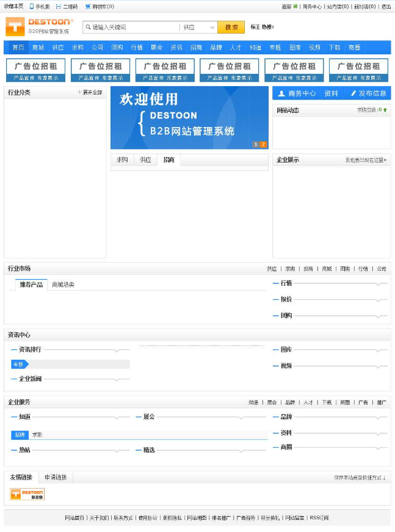Open 人才 in the blue navigation bar
The image size is (395, 532).
click(236, 48)
